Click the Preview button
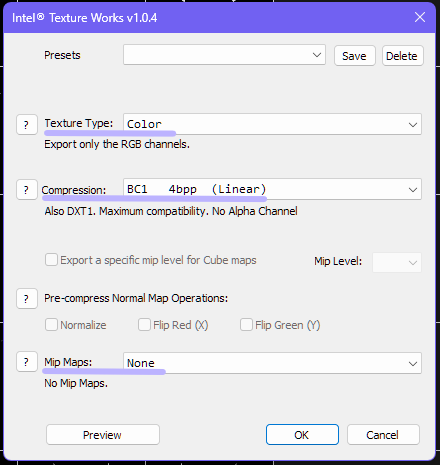 point(103,435)
